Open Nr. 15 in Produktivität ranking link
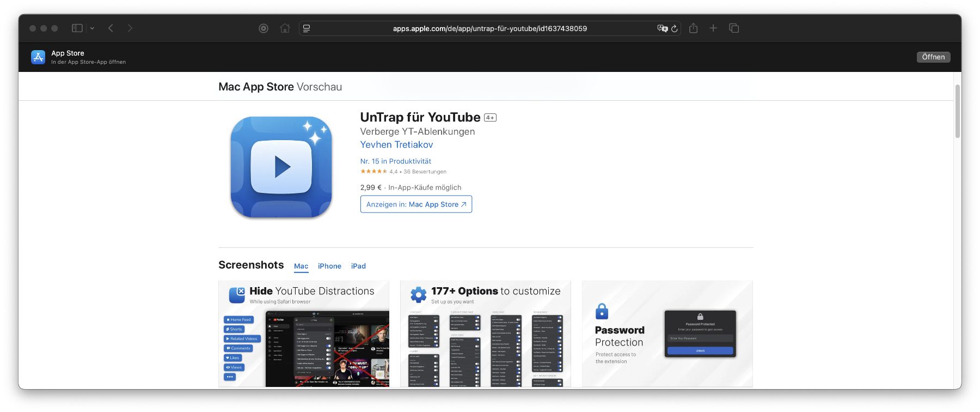Viewport: 980px width, 412px height. (395, 161)
